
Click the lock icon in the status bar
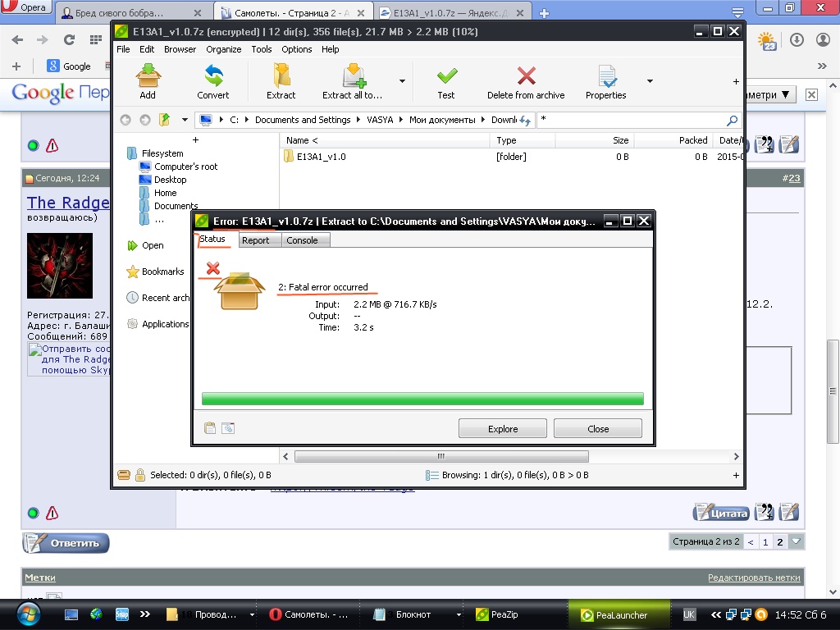click(x=140, y=475)
